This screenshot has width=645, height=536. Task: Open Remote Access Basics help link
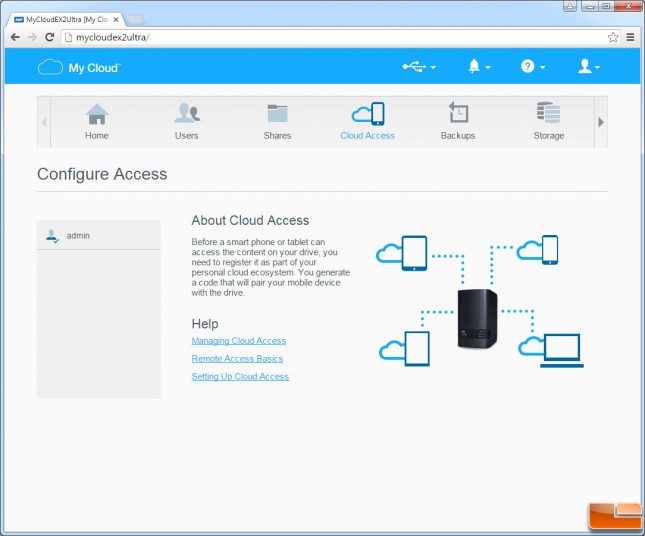(237, 359)
